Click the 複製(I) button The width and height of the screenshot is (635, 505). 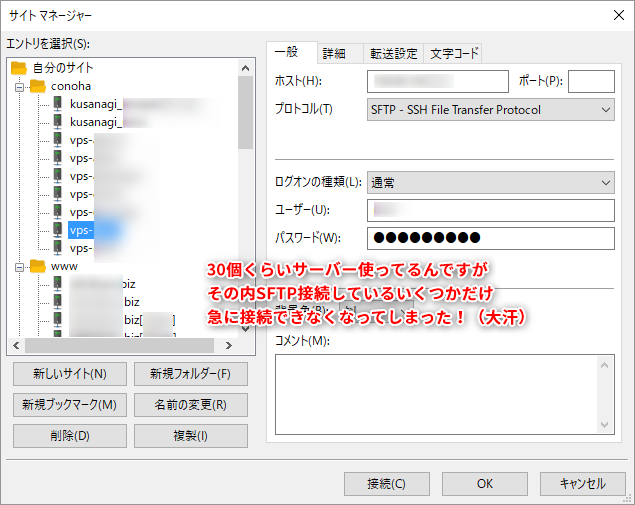(x=191, y=436)
